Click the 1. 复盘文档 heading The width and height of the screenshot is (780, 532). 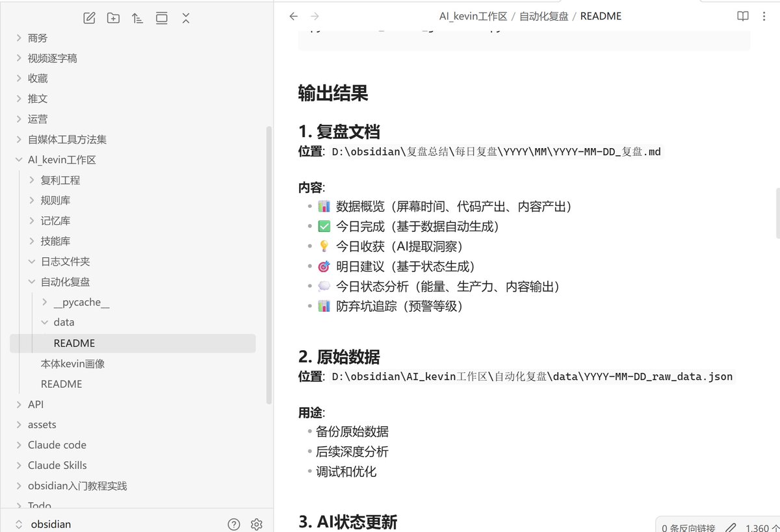tap(339, 132)
